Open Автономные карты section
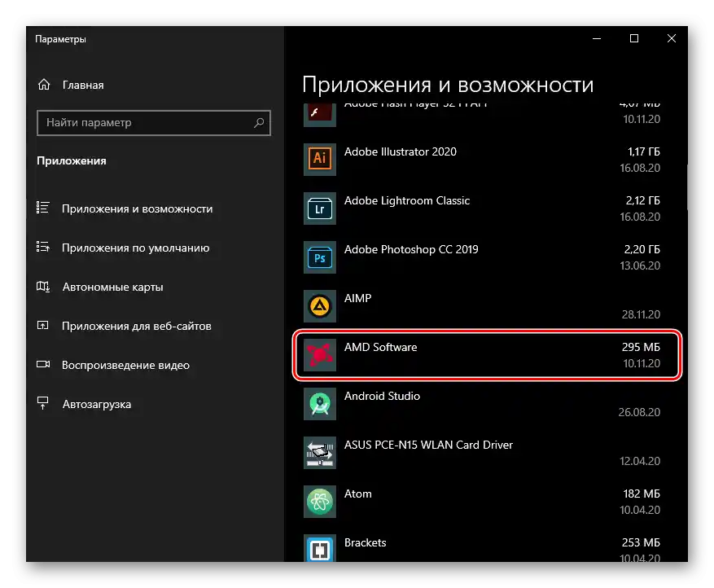The height and width of the screenshot is (588, 714). pyautogui.click(x=113, y=287)
